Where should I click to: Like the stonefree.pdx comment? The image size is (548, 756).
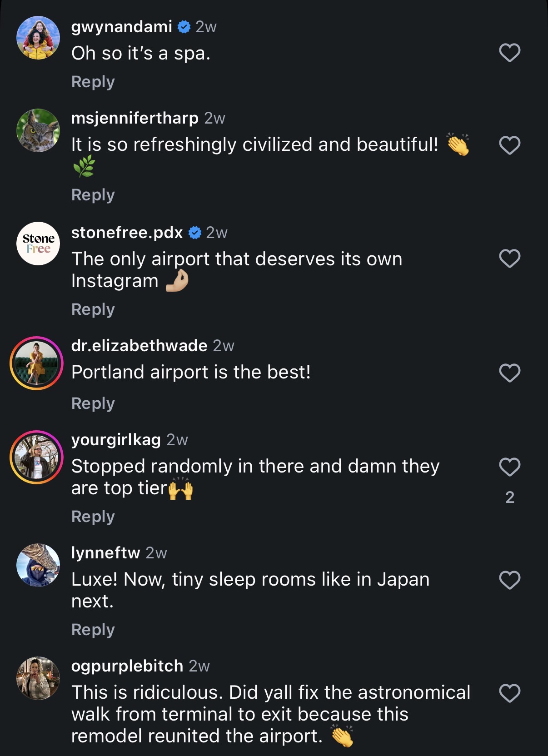[509, 259]
